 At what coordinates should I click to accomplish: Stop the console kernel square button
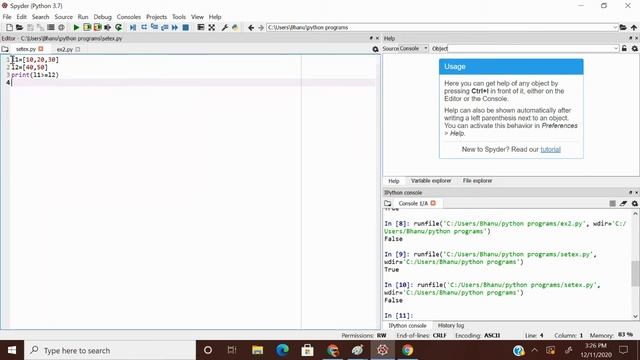tap(612, 203)
